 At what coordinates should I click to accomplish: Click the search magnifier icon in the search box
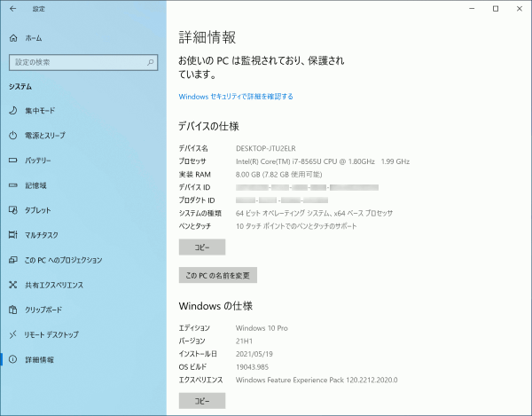(x=153, y=62)
